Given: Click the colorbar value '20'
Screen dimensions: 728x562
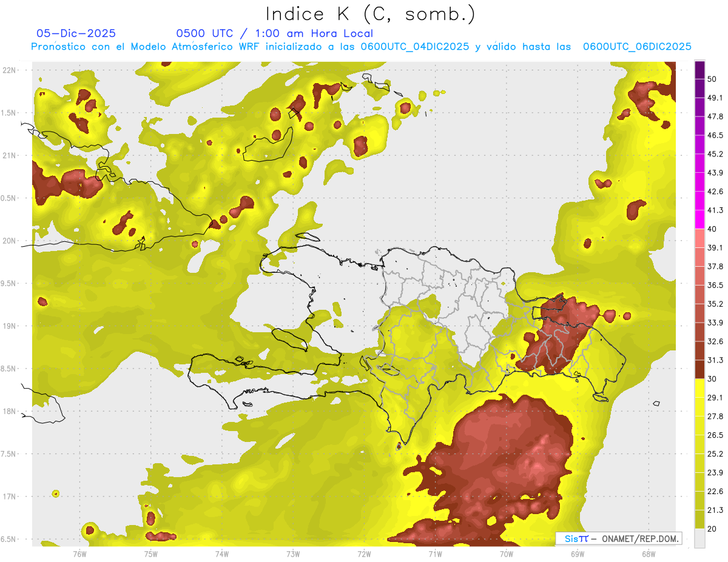Looking at the screenshot, I should (x=713, y=529).
